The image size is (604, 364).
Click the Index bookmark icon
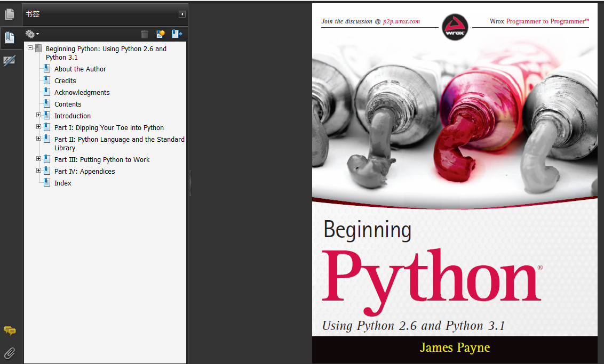[x=47, y=183]
